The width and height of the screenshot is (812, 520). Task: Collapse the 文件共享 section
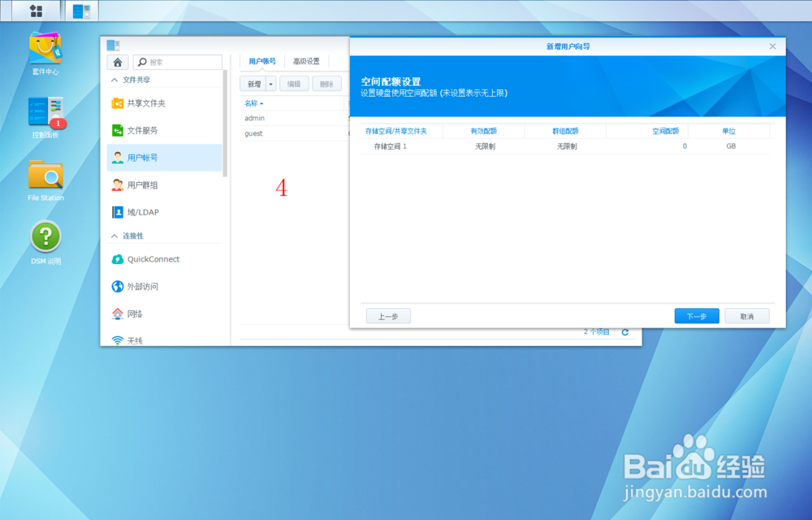pos(135,80)
